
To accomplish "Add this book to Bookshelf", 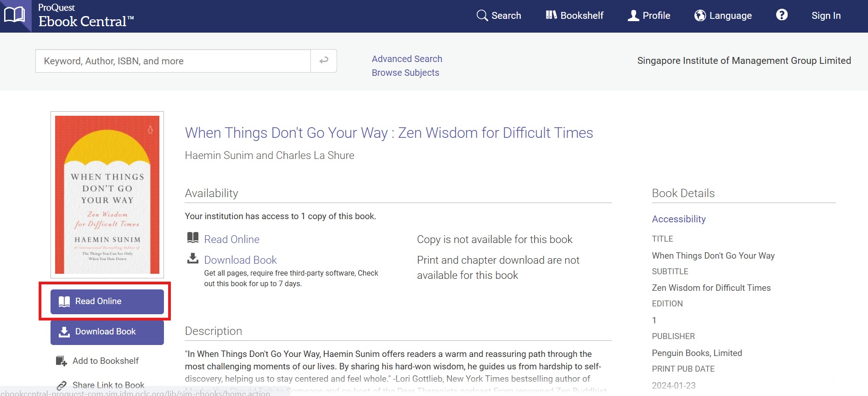I will [x=97, y=361].
